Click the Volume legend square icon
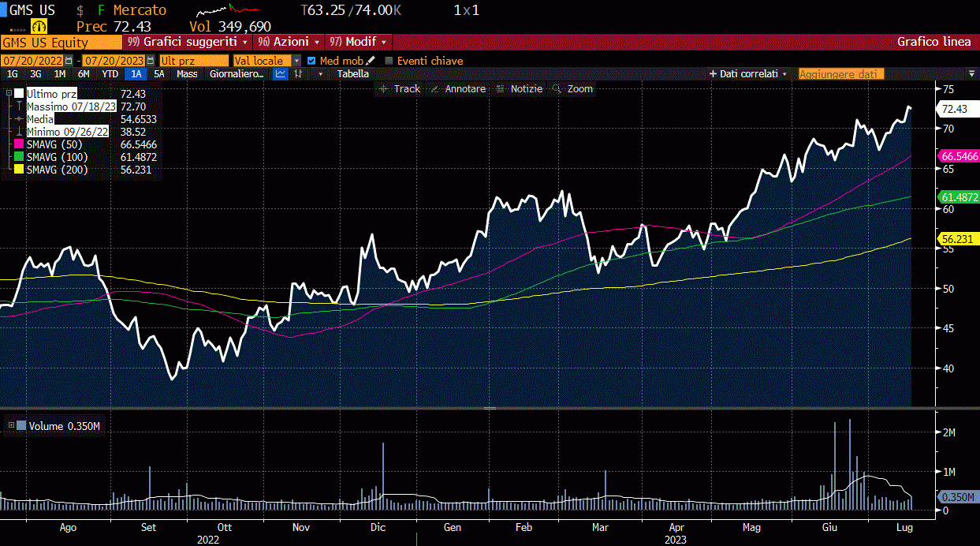 [21, 426]
